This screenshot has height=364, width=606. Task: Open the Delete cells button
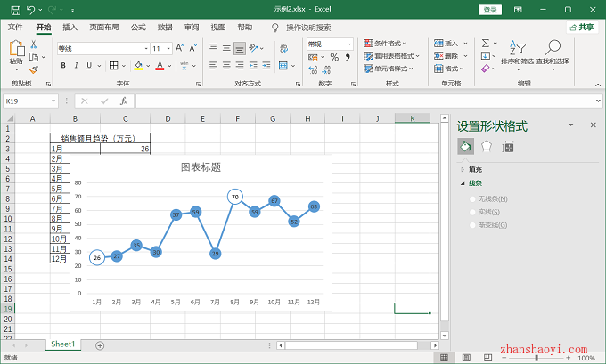(446, 56)
